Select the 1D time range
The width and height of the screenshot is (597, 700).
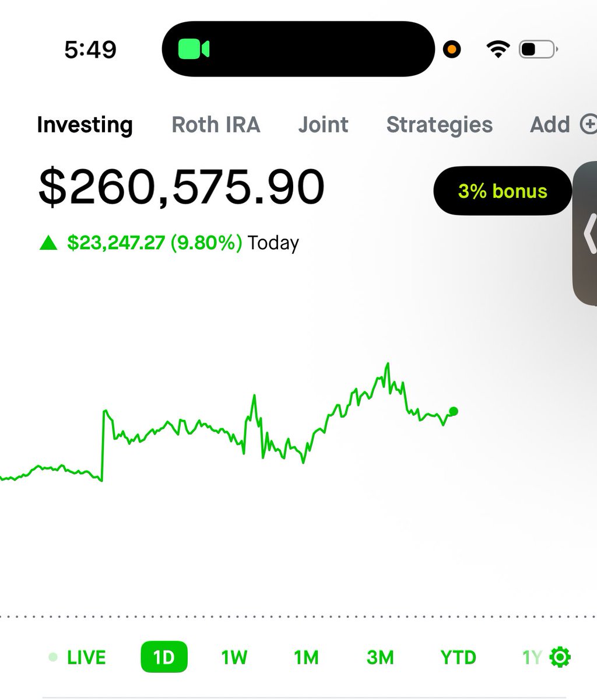tap(164, 657)
